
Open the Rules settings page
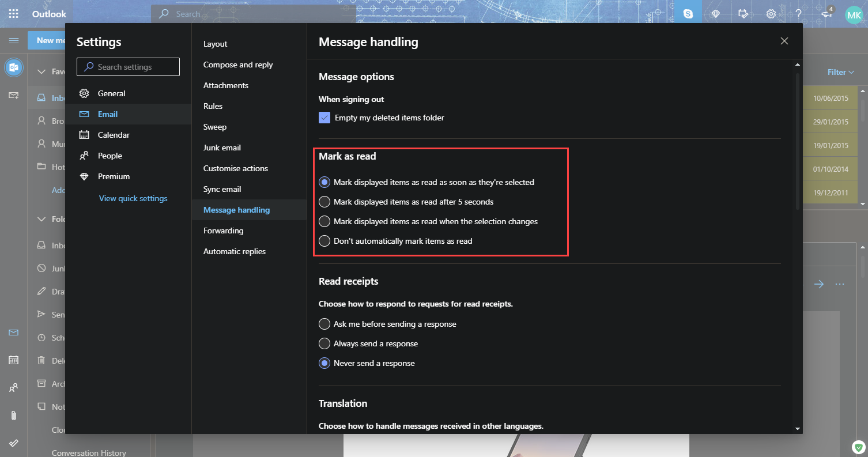[249, 106]
